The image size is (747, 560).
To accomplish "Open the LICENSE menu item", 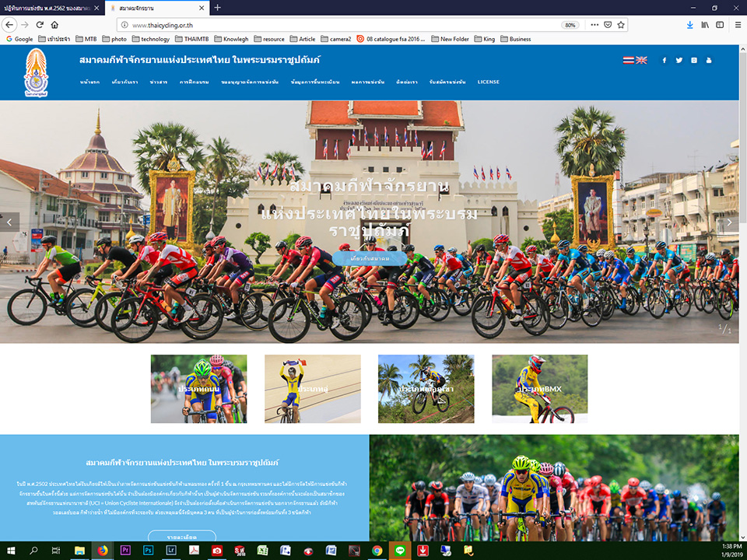I will [x=489, y=82].
